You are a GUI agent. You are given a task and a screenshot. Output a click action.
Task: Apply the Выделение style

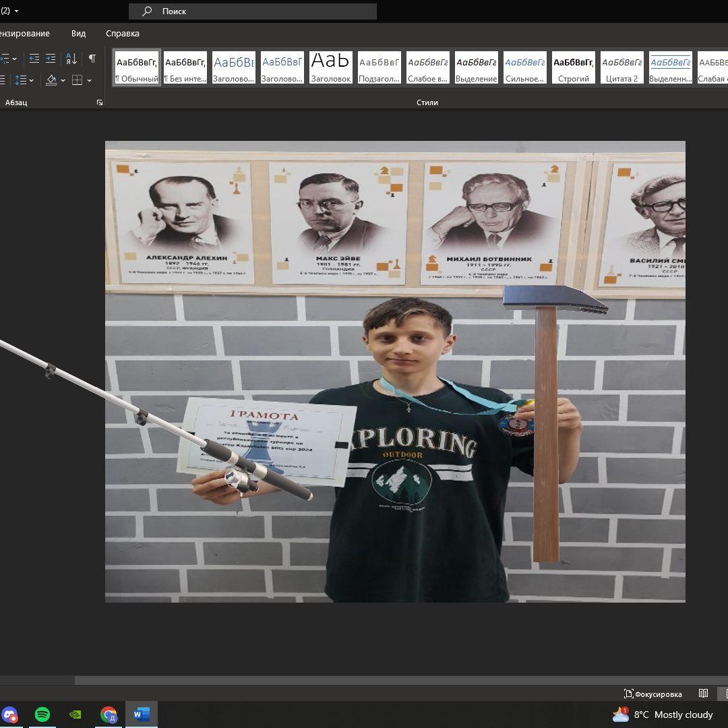[477, 68]
